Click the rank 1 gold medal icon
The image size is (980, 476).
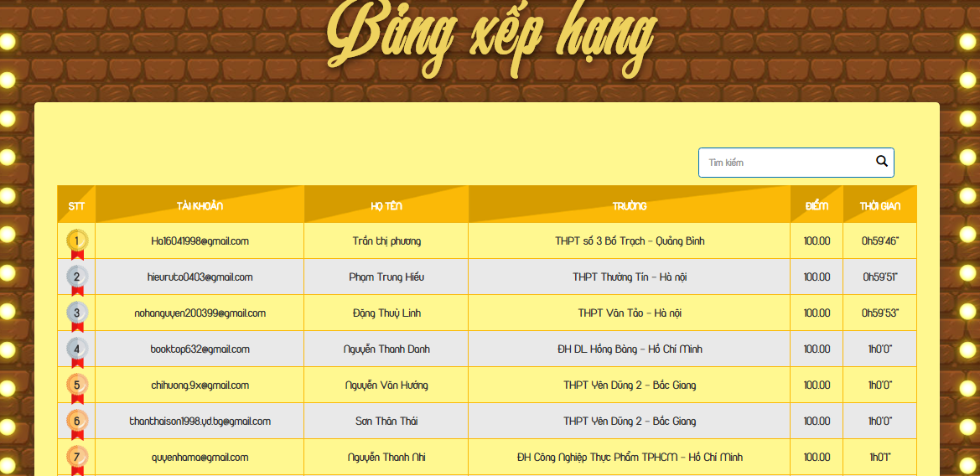77,245
